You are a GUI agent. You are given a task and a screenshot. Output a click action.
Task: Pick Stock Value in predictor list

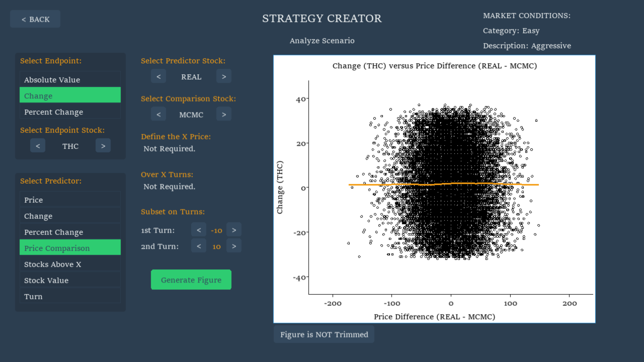(x=70, y=280)
